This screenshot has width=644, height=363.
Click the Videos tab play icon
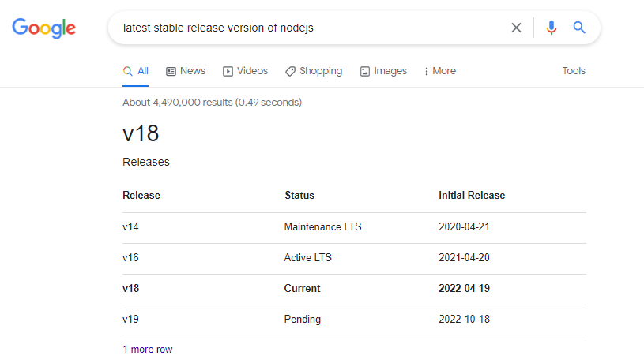pyautogui.click(x=228, y=71)
